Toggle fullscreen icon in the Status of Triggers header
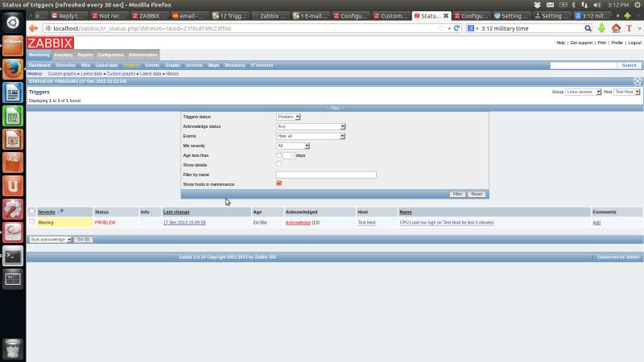Viewport: 644px width, 362px height. [638, 81]
